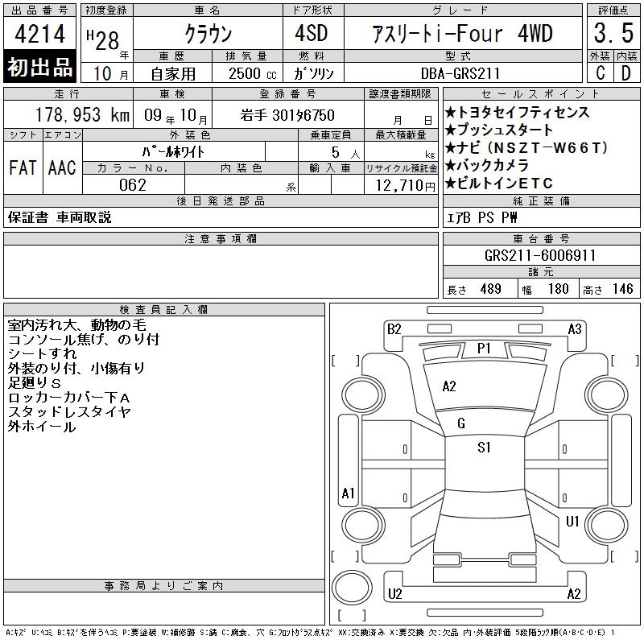The image size is (644, 644).
Task: Select the S1 rust marker on roof
Action: 484,448
